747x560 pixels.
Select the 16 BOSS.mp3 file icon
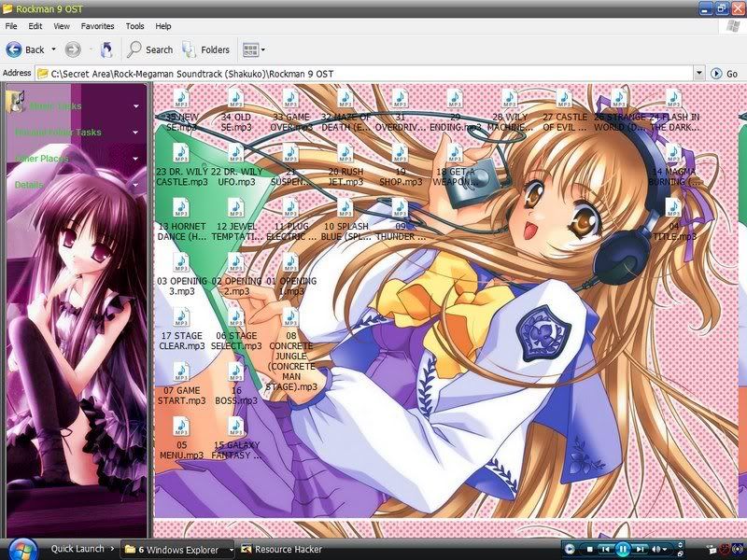pos(236,372)
